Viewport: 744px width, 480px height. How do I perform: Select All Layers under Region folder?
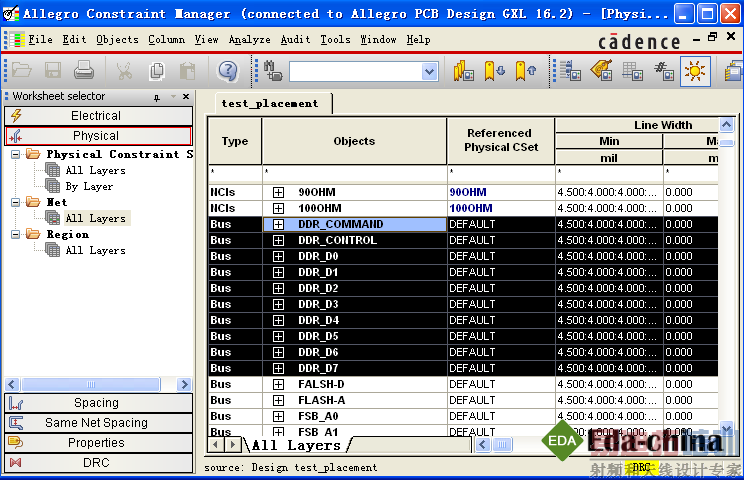pyautogui.click(x=95, y=250)
